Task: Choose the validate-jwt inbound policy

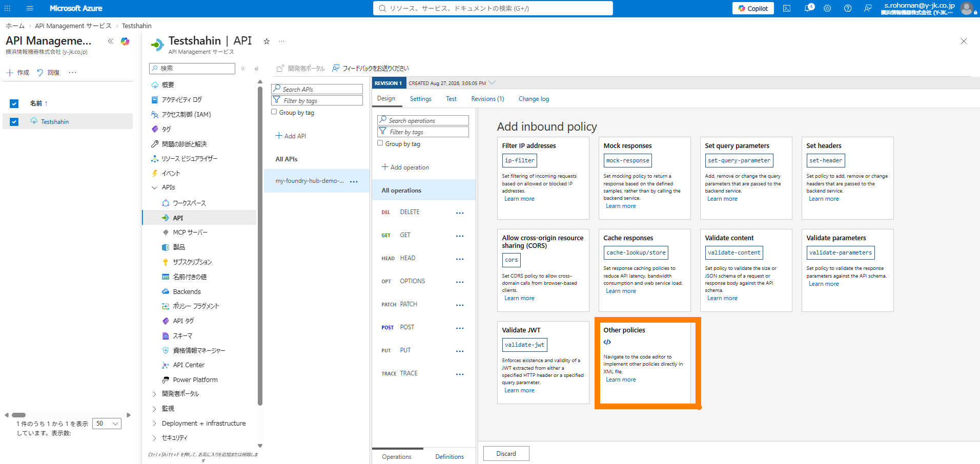Action: point(524,345)
